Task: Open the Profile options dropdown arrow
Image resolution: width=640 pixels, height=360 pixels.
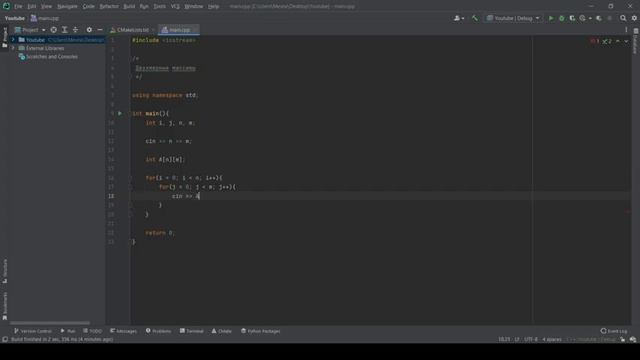Action: (590, 18)
